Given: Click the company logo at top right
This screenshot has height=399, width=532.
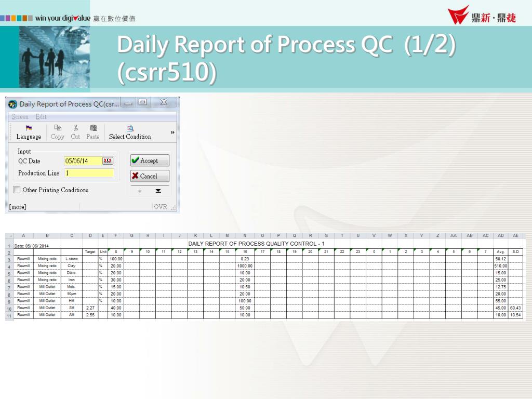Looking at the screenshot, I should pos(482,15).
